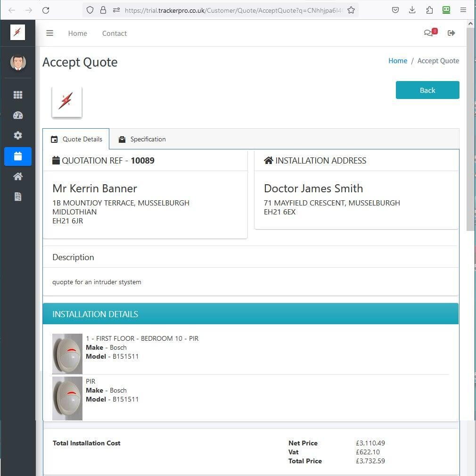The height and width of the screenshot is (476, 476).
Task: Select the Quote Details tab
Action: [x=76, y=139]
